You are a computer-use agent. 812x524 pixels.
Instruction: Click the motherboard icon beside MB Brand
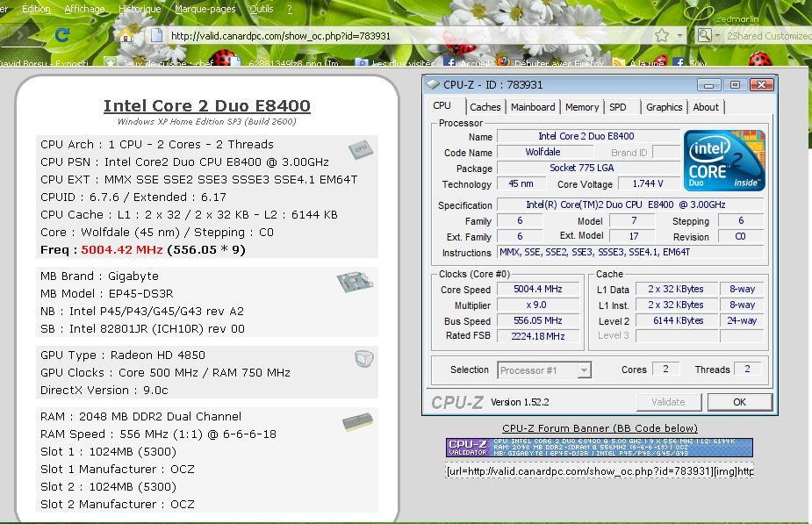pos(355,282)
